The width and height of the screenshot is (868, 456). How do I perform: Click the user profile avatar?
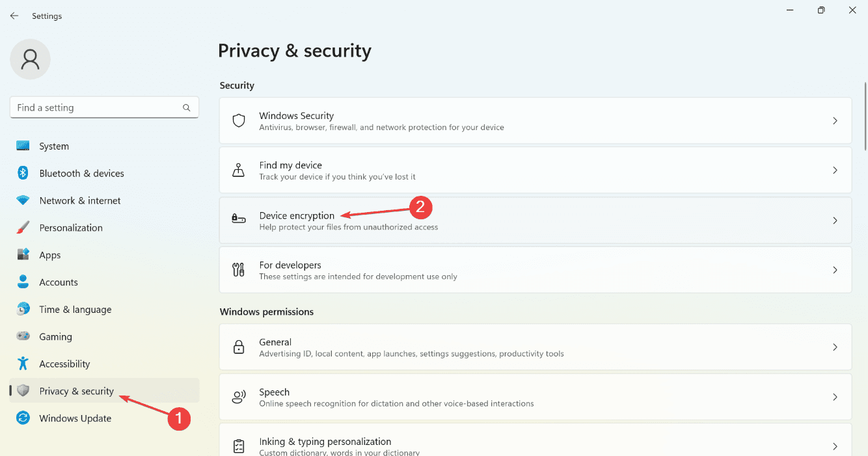point(30,60)
